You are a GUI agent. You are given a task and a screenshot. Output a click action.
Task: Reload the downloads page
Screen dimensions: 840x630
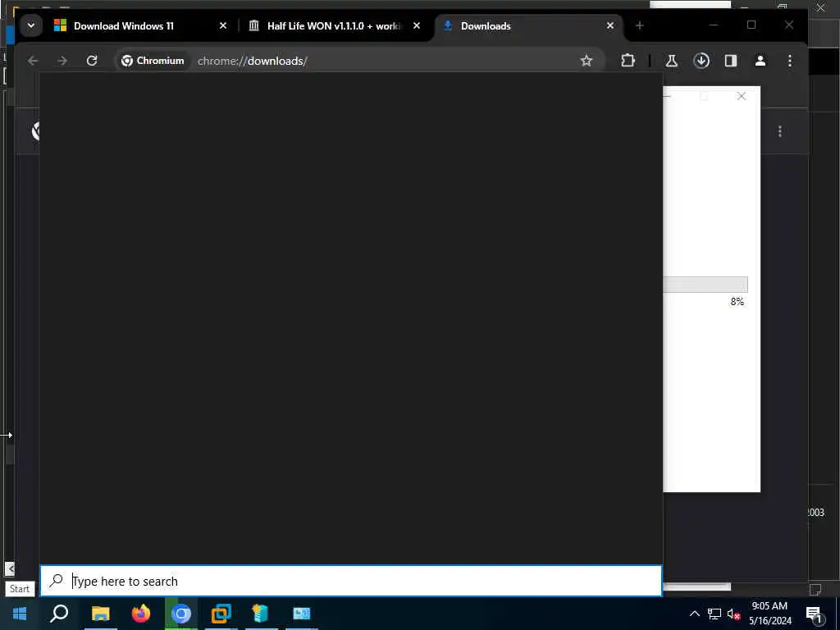pos(92,61)
